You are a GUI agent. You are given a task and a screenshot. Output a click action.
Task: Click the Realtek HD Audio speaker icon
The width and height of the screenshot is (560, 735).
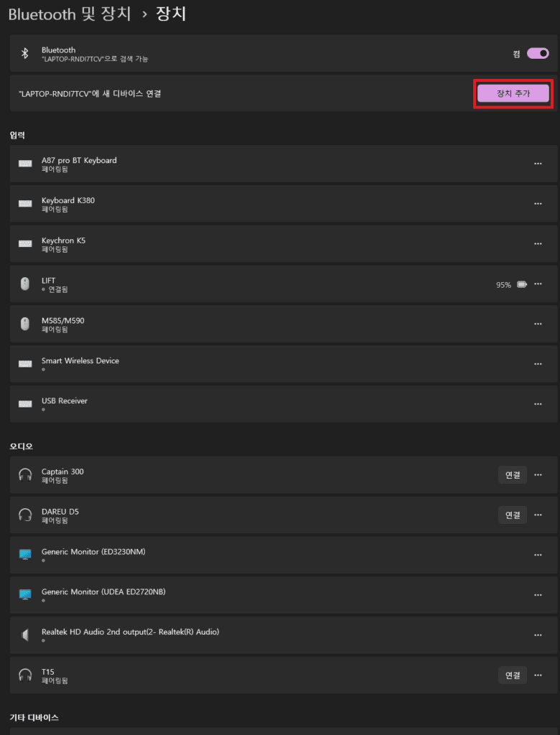(x=25, y=635)
